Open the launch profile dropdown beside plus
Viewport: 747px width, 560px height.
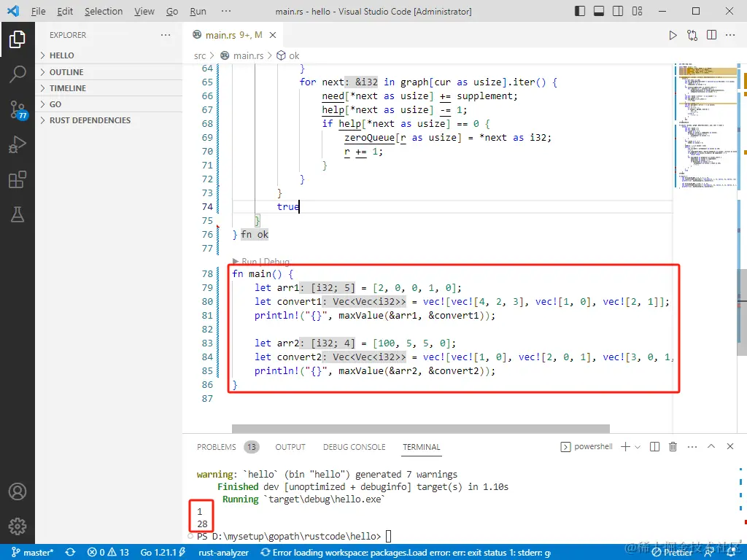coord(638,447)
